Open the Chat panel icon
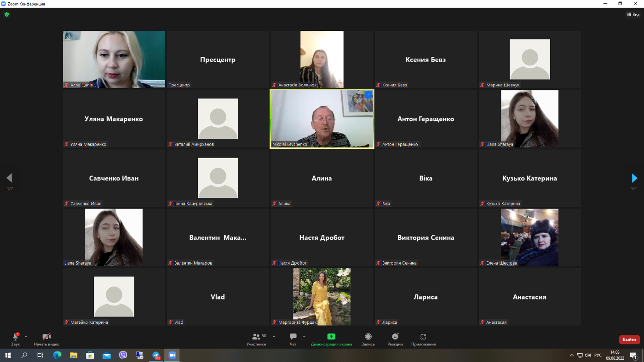This screenshot has width=644, height=362. pyautogui.click(x=293, y=337)
